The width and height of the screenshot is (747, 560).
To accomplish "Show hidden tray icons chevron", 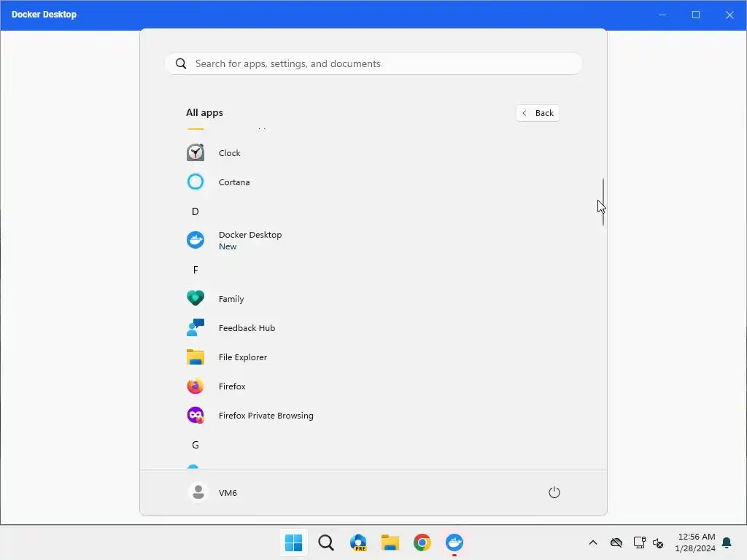I will click(593, 542).
